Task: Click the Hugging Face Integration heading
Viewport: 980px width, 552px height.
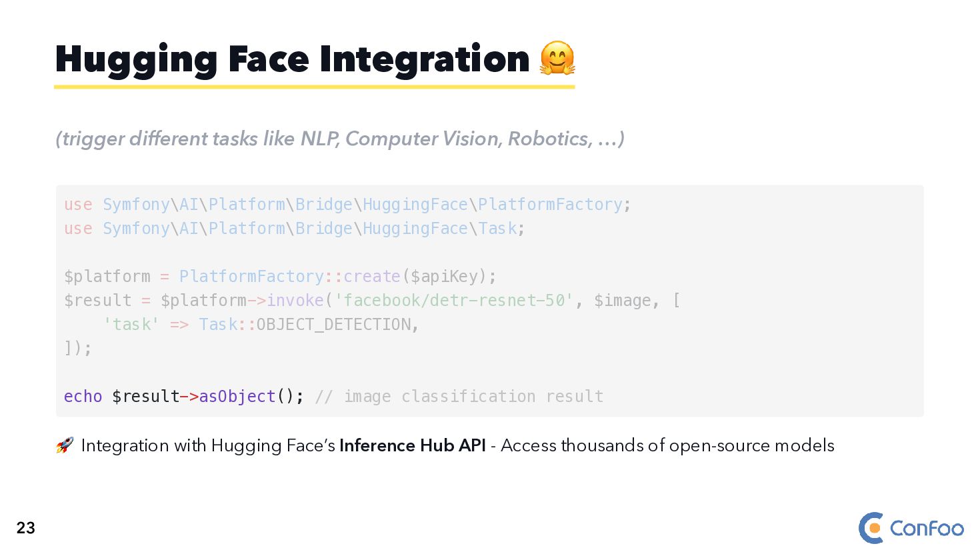Action: tap(292, 59)
